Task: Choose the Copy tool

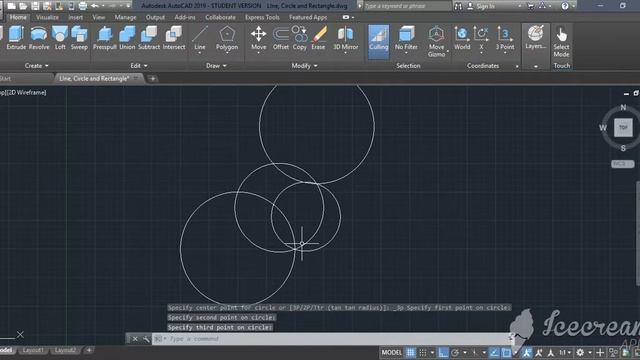Action: click(x=300, y=38)
